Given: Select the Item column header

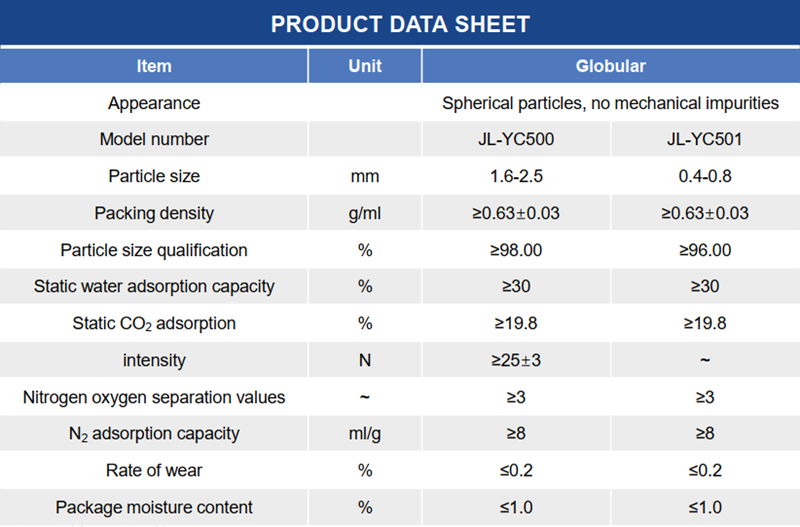Looking at the screenshot, I should coord(154,66).
